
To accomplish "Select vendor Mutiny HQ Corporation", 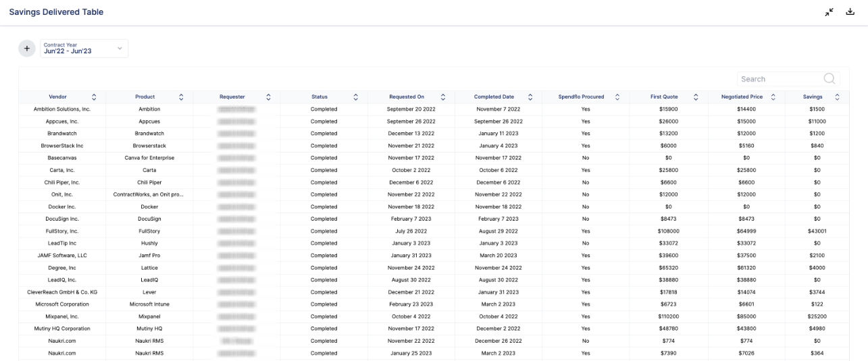I will [x=62, y=329].
